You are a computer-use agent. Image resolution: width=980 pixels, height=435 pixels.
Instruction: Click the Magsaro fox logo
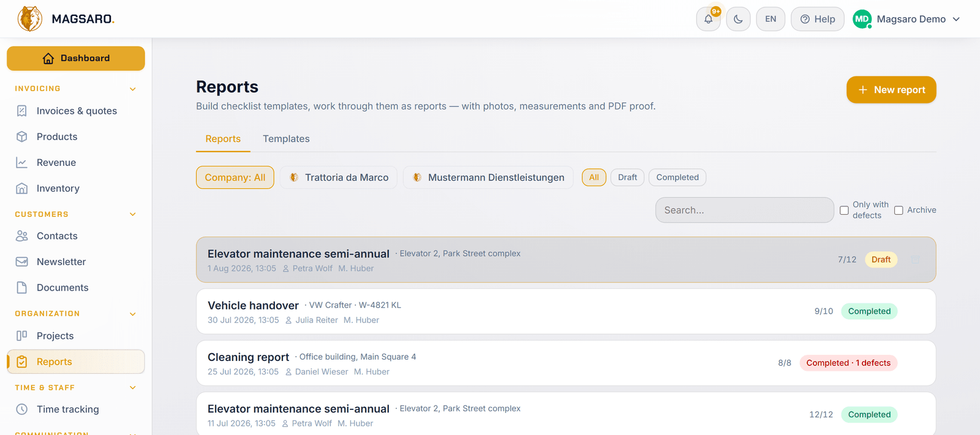[29, 19]
